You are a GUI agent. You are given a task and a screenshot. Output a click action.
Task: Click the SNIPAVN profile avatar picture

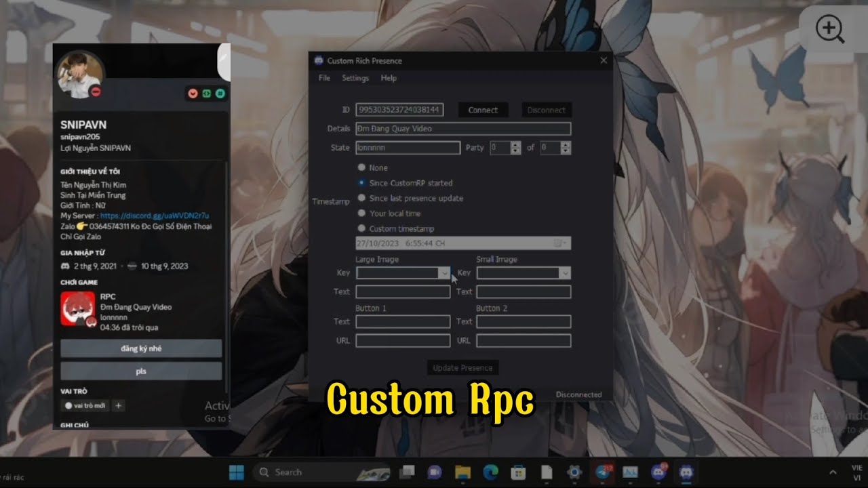click(80, 75)
